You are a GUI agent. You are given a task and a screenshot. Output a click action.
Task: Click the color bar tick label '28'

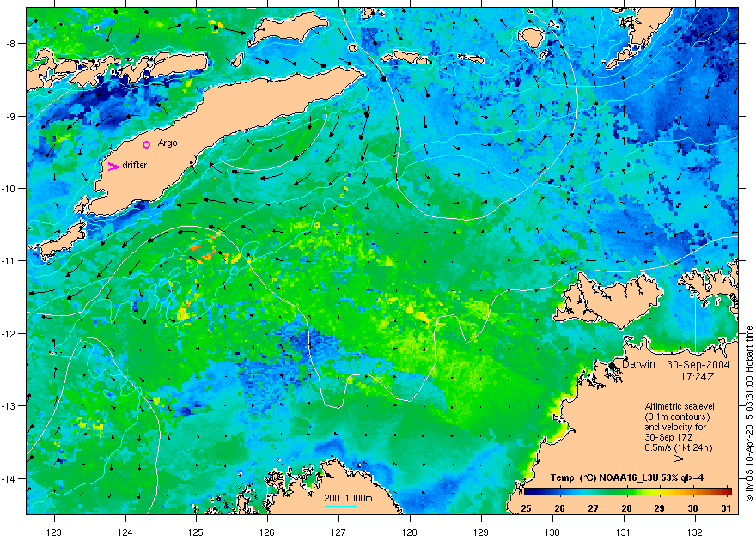[626, 508]
